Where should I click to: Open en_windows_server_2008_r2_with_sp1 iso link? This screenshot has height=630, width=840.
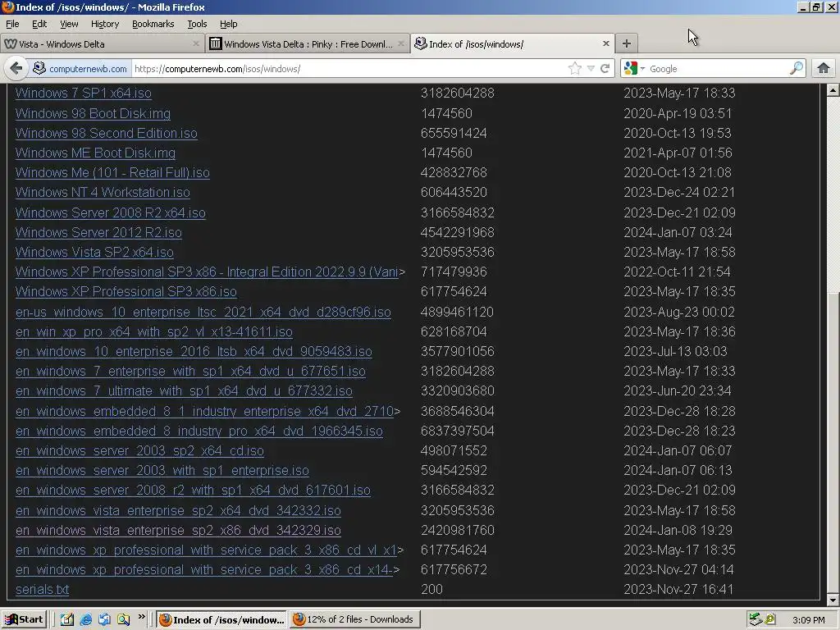pos(193,491)
